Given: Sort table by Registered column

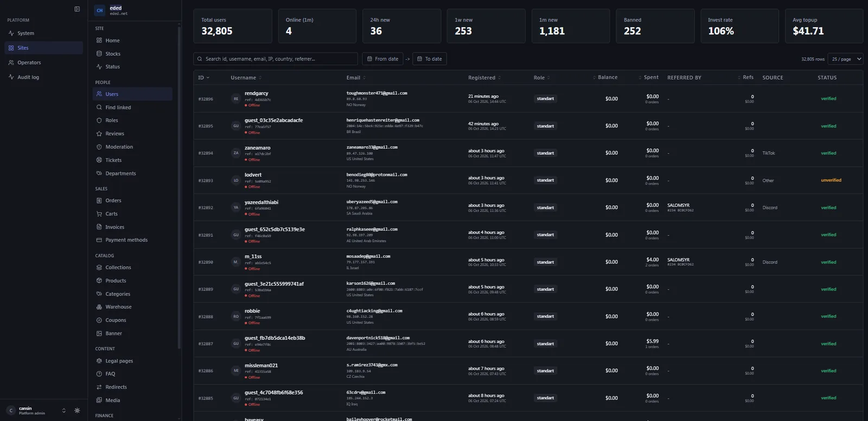Looking at the screenshot, I should 484,78.
